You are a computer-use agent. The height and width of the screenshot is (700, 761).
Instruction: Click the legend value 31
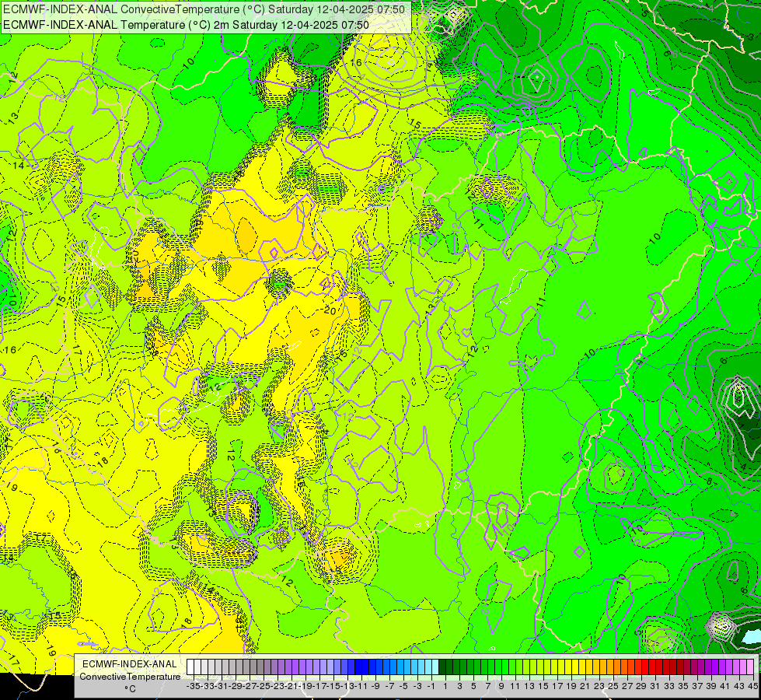[x=655, y=686]
